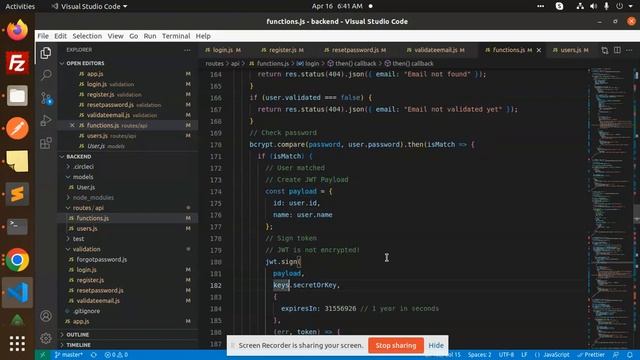
Task: Open the errors and warnings count
Action: [116, 355]
